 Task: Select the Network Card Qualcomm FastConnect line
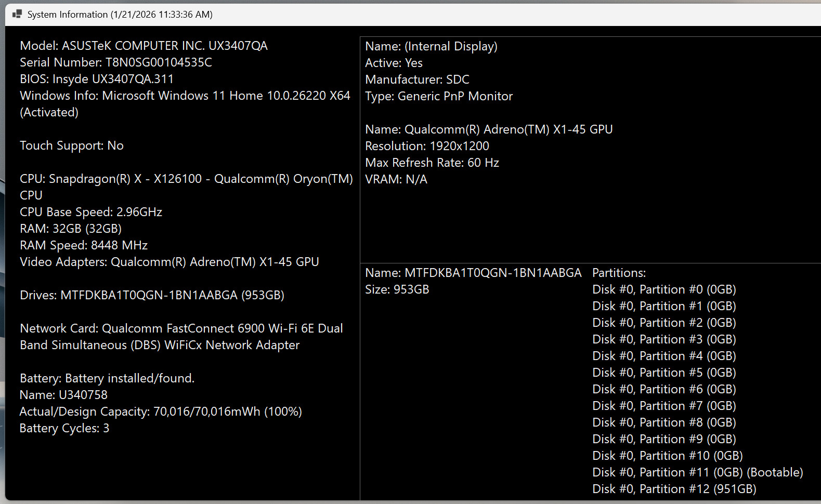[181, 328]
